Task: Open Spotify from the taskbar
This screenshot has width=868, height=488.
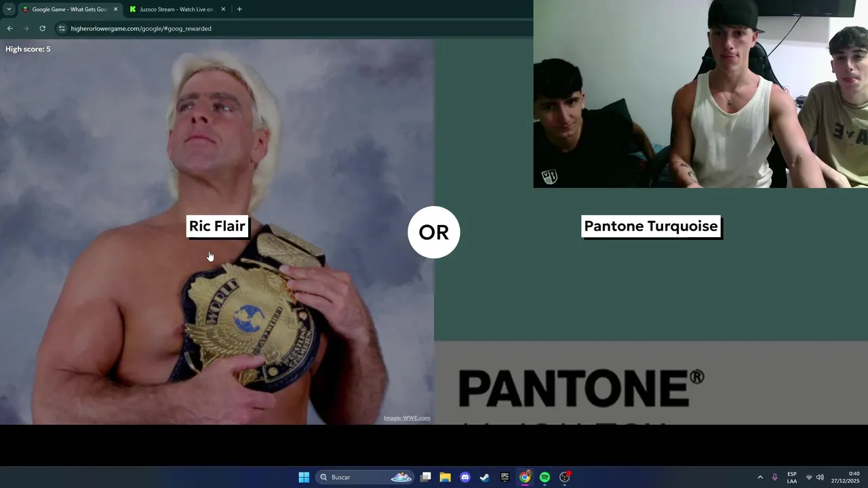Action: [545, 477]
